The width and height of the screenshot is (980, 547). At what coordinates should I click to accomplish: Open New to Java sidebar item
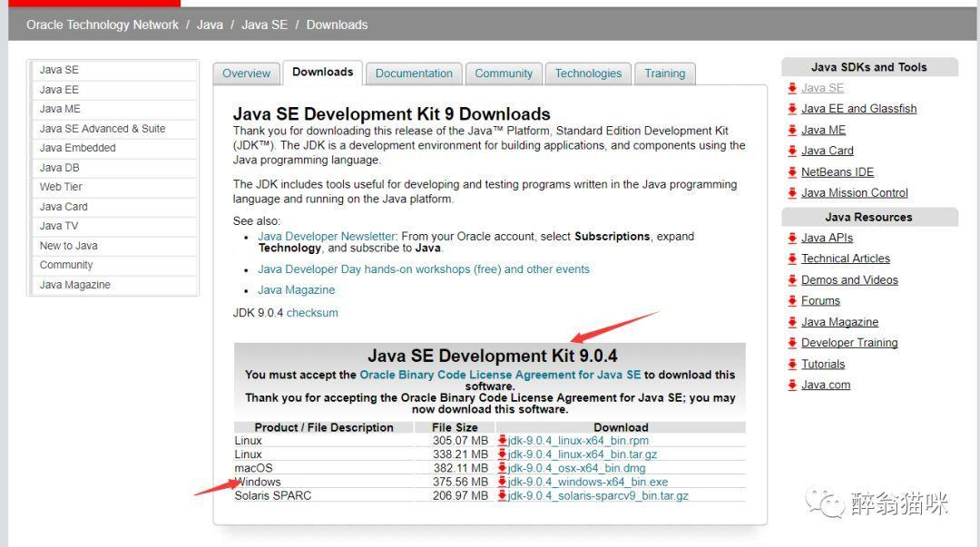(114, 246)
